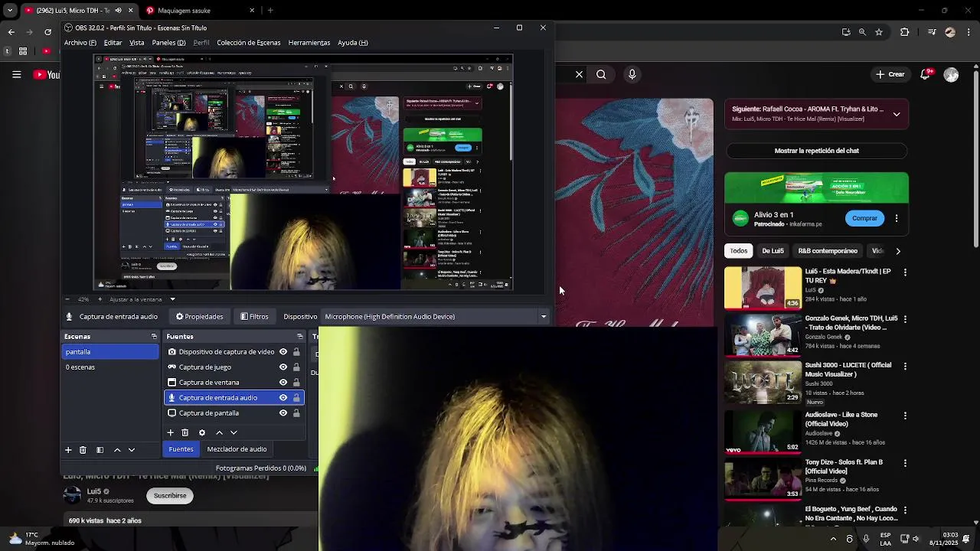Select Captura de ventana source
The width and height of the screenshot is (980, 551).
[208, 383]
